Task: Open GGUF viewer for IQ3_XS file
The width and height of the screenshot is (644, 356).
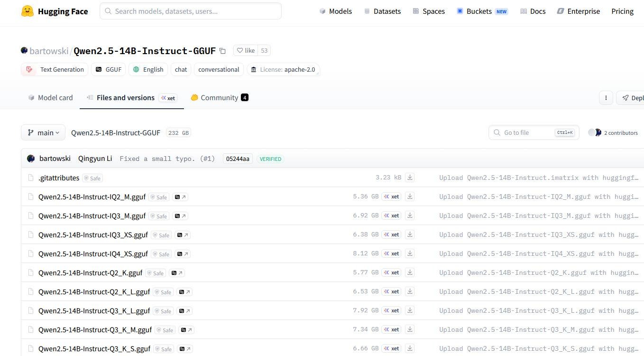Action: tap(183, 235)
